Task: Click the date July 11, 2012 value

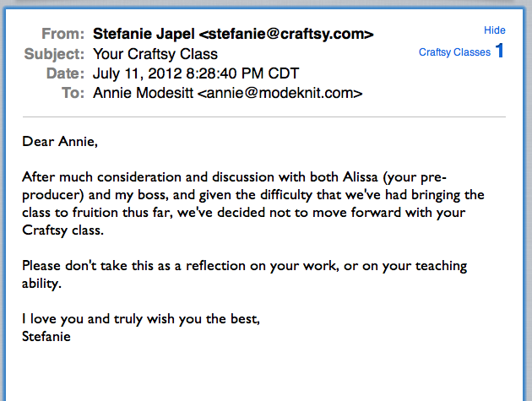Action: click(138, 73)
